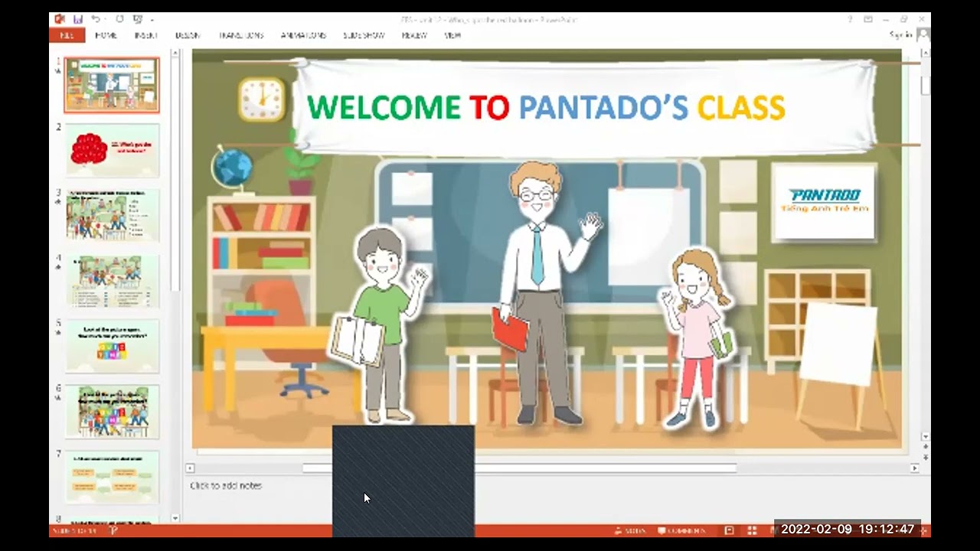980x551 pixels.
Task: Click thumbnail panel scroll up arrow
Action: [175, 54]
